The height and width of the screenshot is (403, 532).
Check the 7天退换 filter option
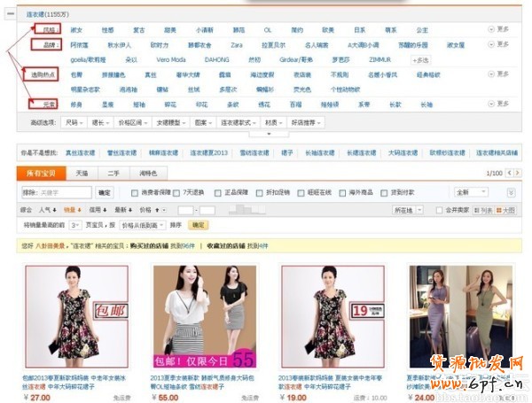[x=176, y=192]
